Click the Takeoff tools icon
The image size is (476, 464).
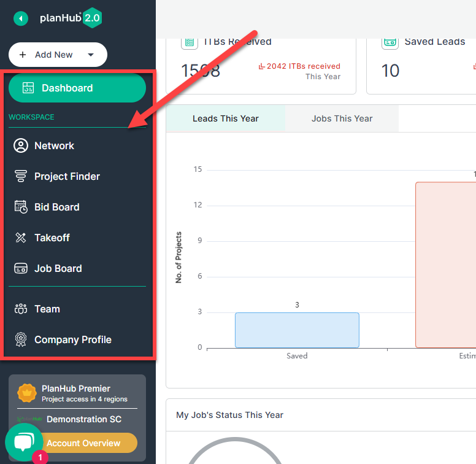pyautogui.click(x=21, y=238)
